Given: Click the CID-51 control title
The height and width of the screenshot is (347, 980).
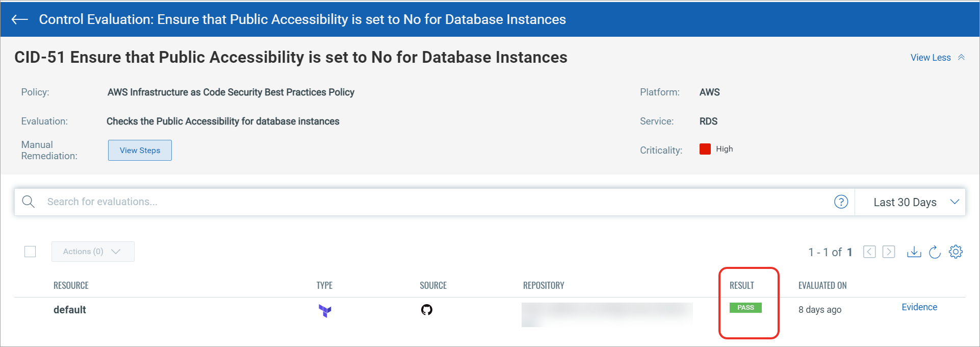Looking at the screenshot, I should (291, 57).
